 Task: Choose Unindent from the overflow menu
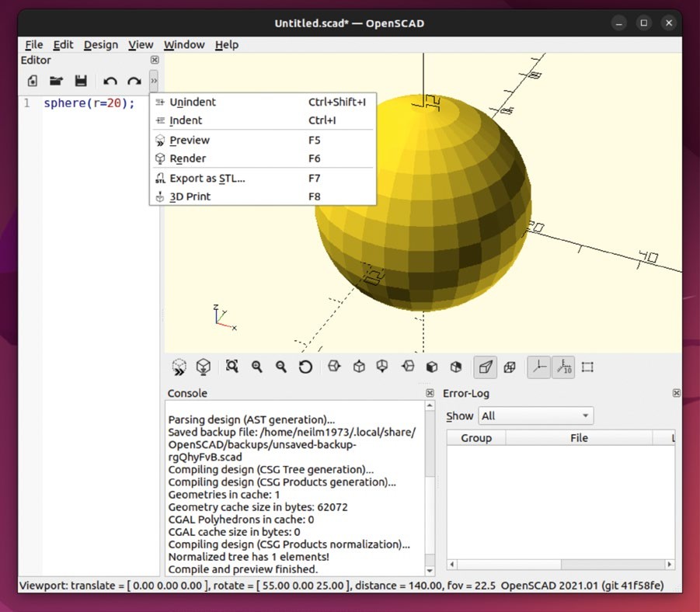tap(263, 102)
